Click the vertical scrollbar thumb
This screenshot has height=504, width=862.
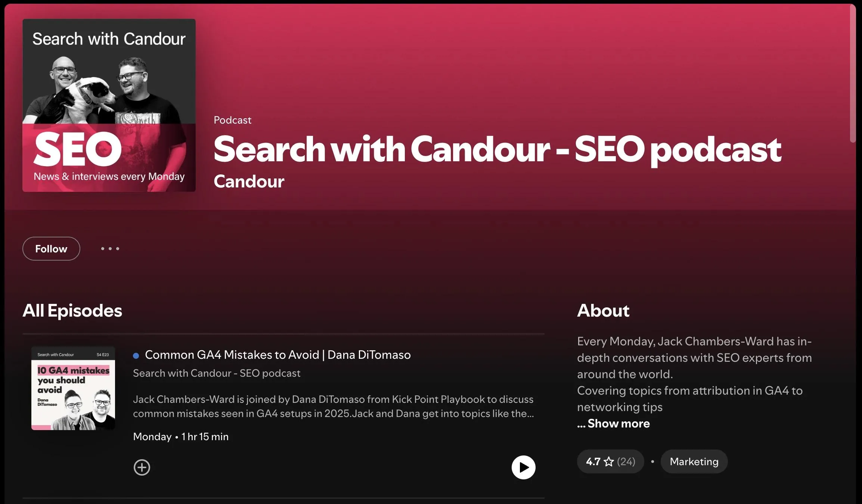853,74
